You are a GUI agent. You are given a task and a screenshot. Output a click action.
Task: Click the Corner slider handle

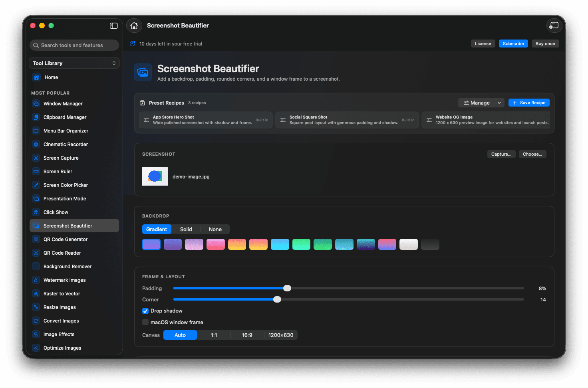pyautogui.click(x=277, y=299)
